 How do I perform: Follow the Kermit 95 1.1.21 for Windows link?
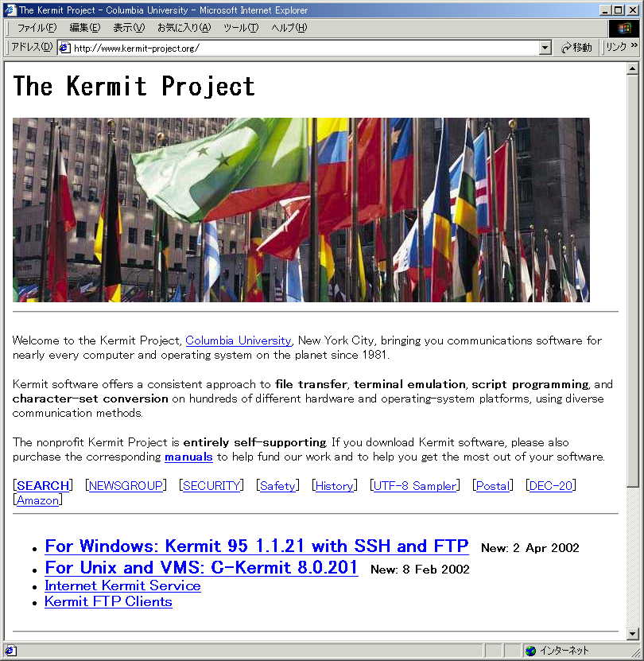coord(257,546)
